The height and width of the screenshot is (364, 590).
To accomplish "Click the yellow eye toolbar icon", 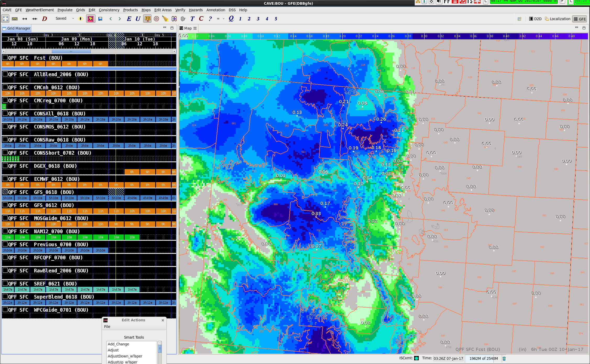I will tap(81, 19).
